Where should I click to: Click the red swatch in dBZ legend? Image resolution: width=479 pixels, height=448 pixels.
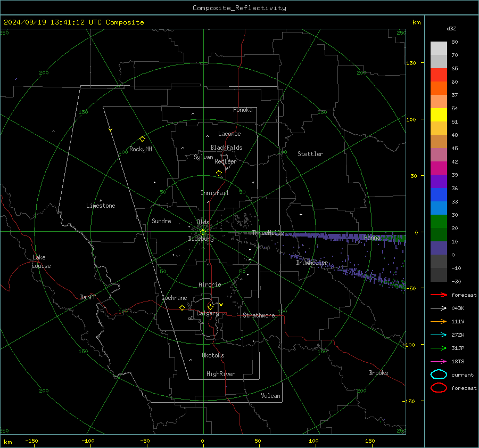coord(439,75)
